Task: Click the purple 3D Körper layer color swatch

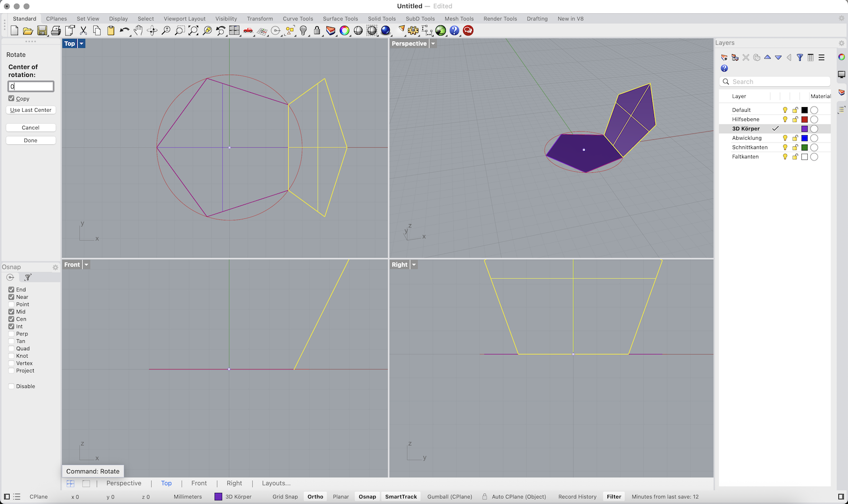Action: click(805, 129)
